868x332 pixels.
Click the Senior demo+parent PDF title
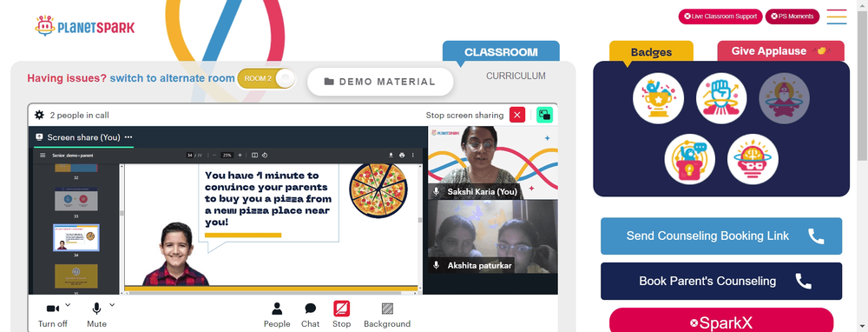[73, 156]
